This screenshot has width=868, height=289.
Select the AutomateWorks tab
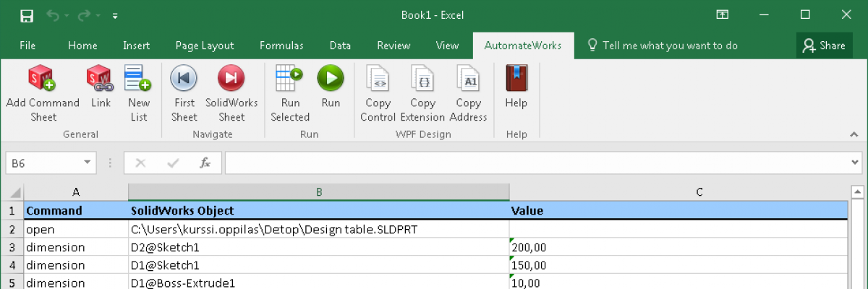(523, 45)
